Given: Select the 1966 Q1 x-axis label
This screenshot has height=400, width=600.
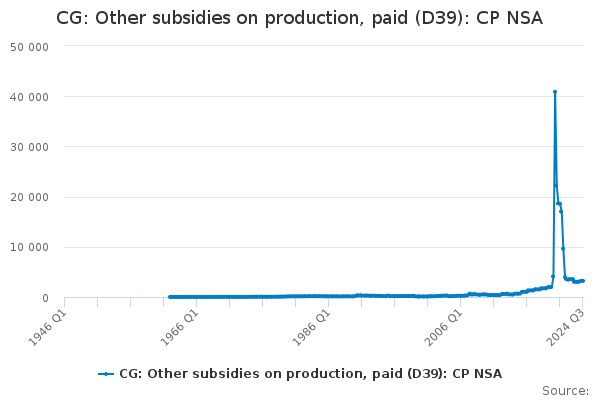Looking at the screenshot, I should 180,322.
